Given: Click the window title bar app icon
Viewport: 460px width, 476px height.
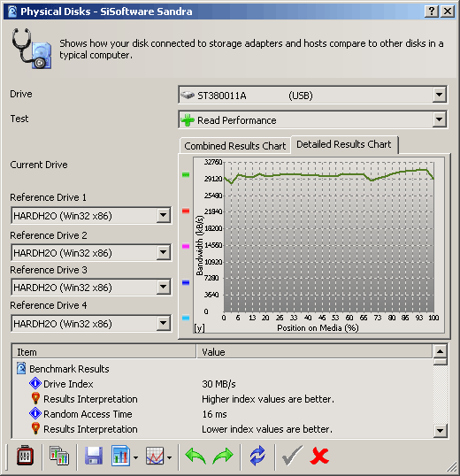Looking at the screenshot, I should pos(12,12).
